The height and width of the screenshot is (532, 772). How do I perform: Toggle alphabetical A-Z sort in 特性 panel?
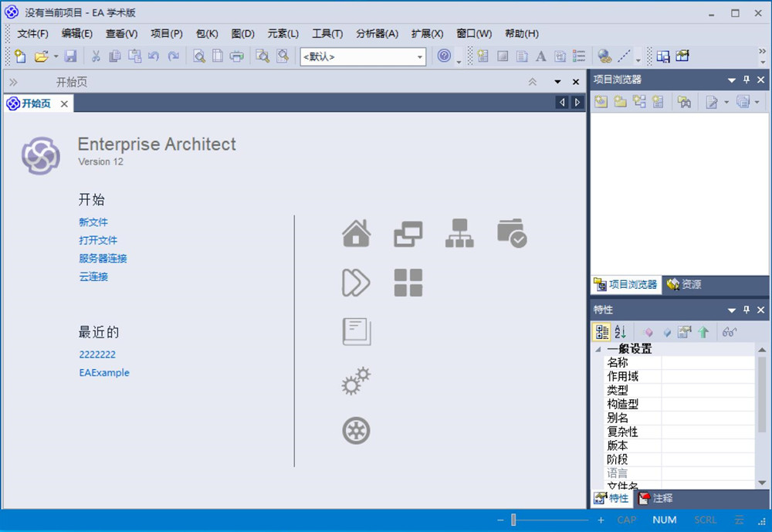click(x=621, y=332)
